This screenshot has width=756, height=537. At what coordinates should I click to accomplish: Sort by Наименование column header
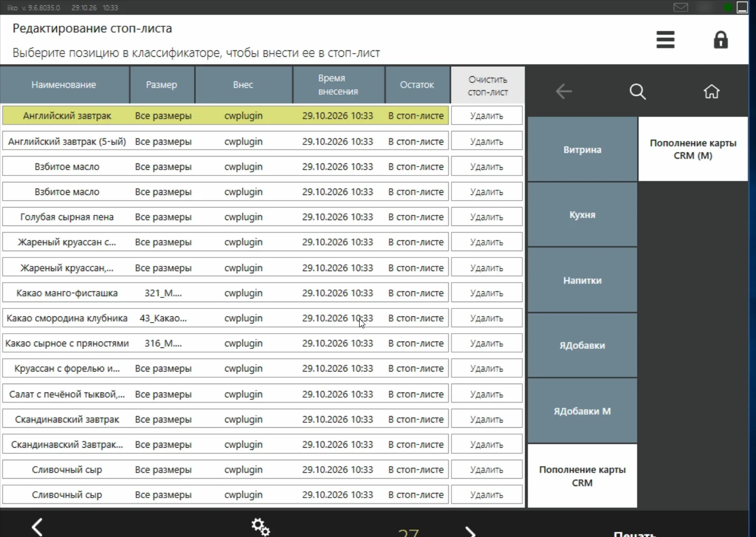tap(64, 85)
